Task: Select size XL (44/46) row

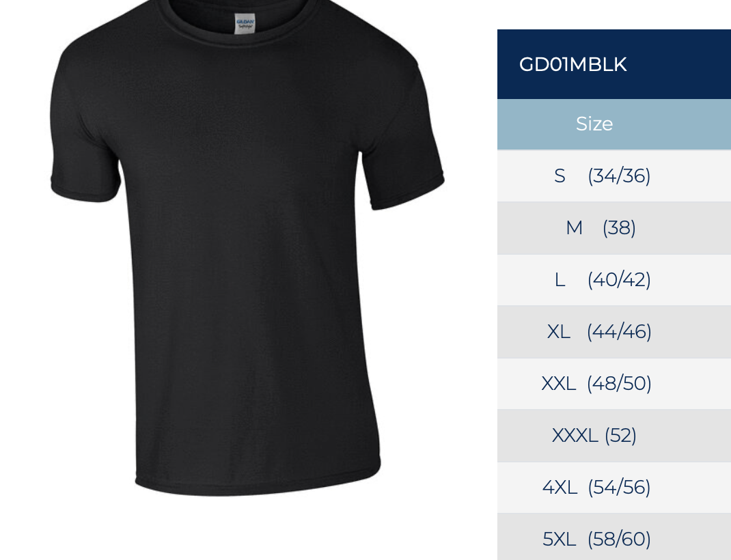Action: pyautogui.click(x=614, y=332)
